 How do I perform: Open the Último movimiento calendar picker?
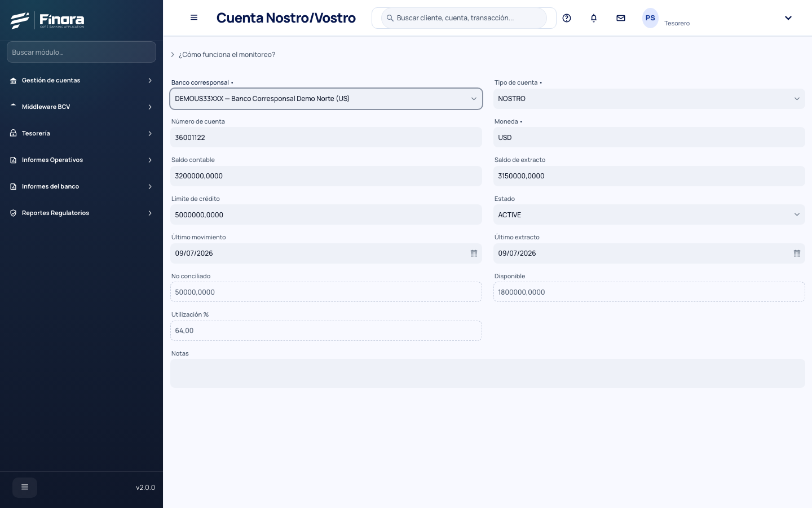click(x=474, y=253)
